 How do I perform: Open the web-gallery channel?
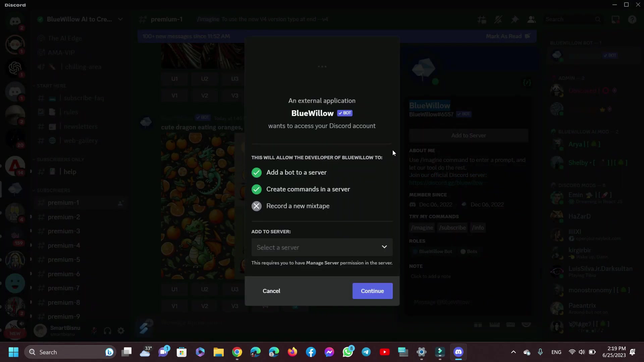click(x=80, y=141)
